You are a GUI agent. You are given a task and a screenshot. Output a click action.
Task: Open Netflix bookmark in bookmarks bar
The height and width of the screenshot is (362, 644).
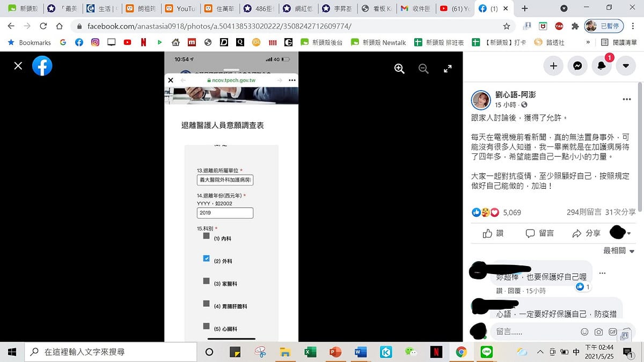tap(143, 42)
